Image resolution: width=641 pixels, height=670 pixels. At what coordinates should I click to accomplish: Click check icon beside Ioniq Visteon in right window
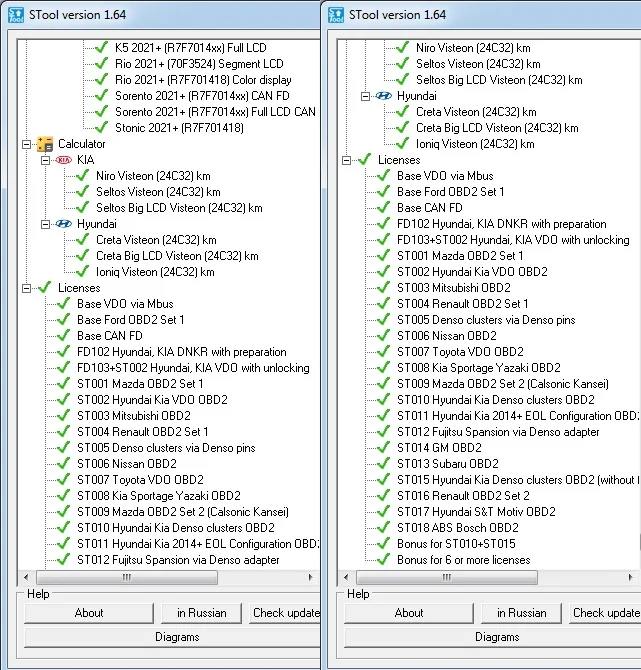(x=402, y=144)
